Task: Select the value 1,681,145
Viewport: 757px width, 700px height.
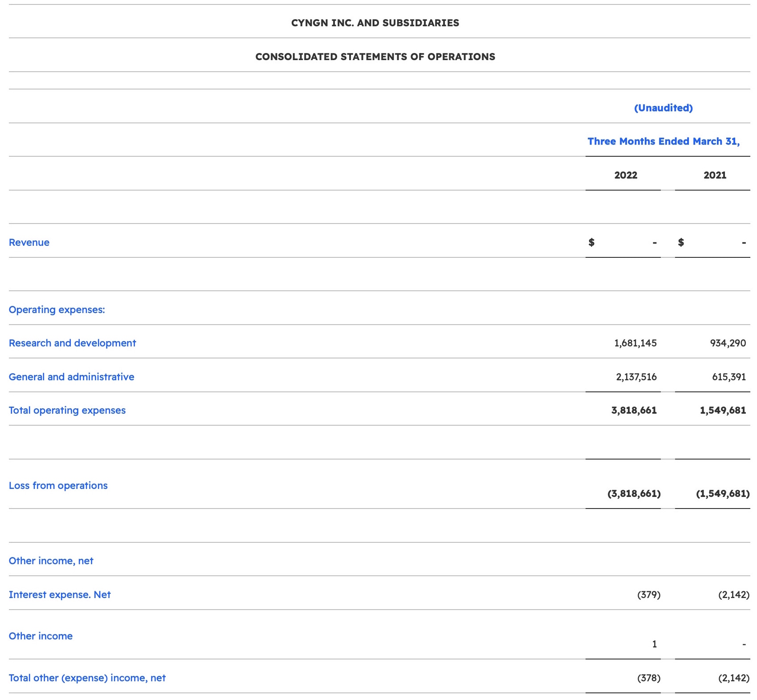Action: click(635, 343)
